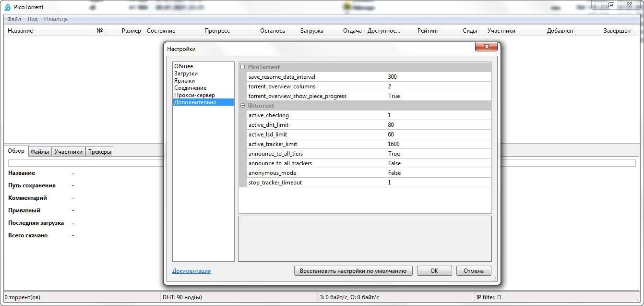
Task: Toggle anonymous_mode False value
Action: [439, 173]
